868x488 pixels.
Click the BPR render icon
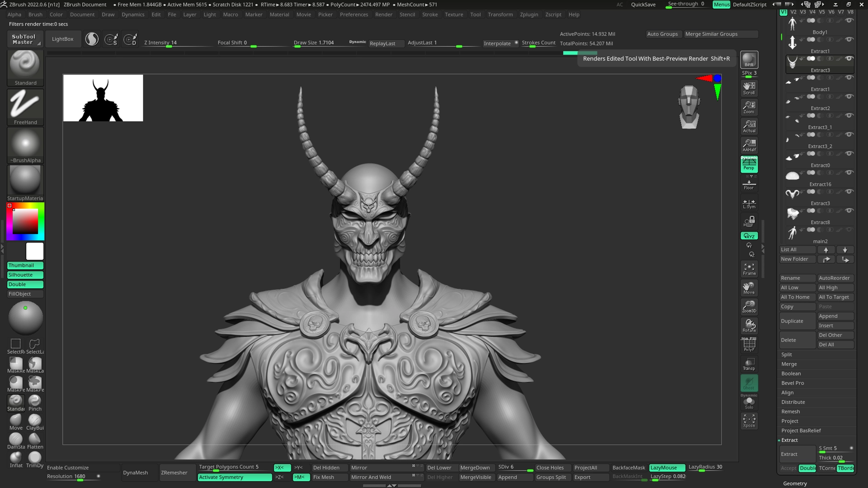[x=749, y=60]
